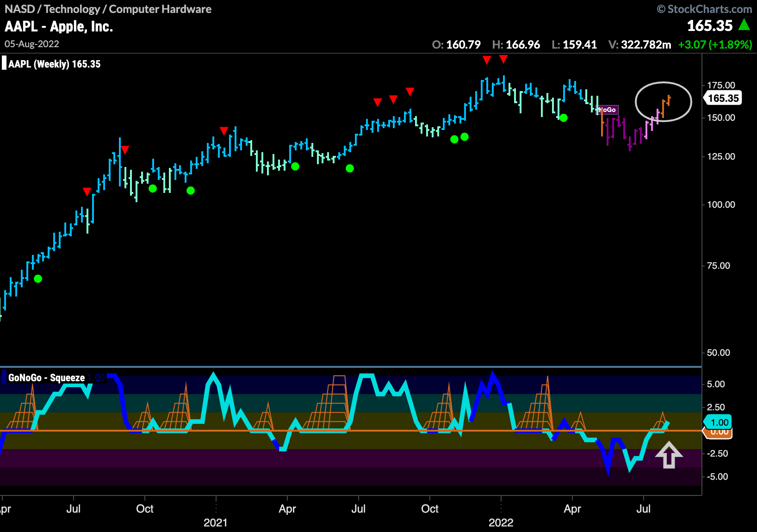The width and height of the screenshot is (757, 532).
Task: Click the 75.00 price axis label
Action: pos(719,266)
